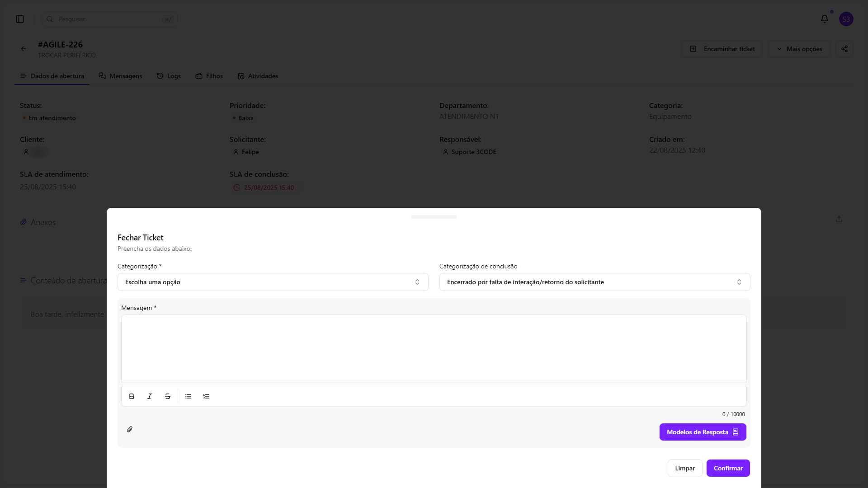Click the share ticket icon
Viewport: 868px width, 488px height.
(844, 49)
